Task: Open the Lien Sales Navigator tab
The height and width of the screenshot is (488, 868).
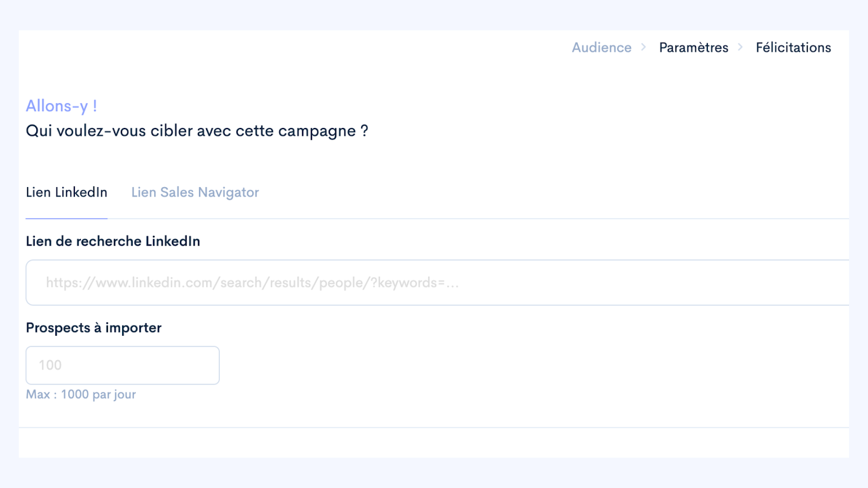Action: pos(195,192)
